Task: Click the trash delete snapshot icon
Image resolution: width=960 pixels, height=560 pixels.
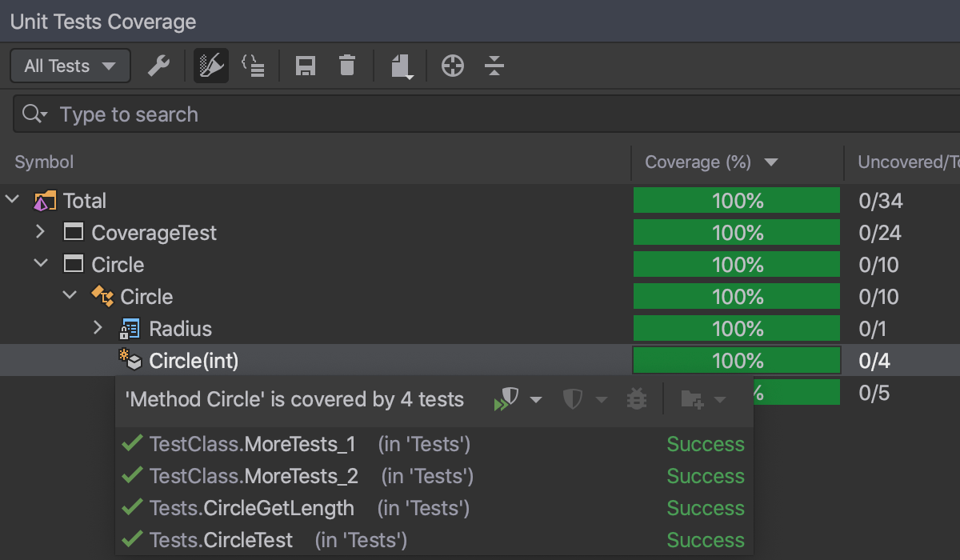Action: (x=346, y=66)
